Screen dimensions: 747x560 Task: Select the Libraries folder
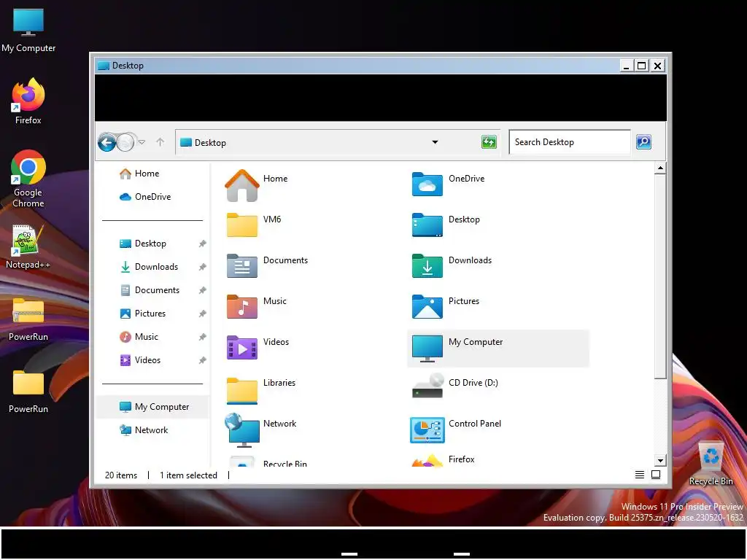click(242, 391)
